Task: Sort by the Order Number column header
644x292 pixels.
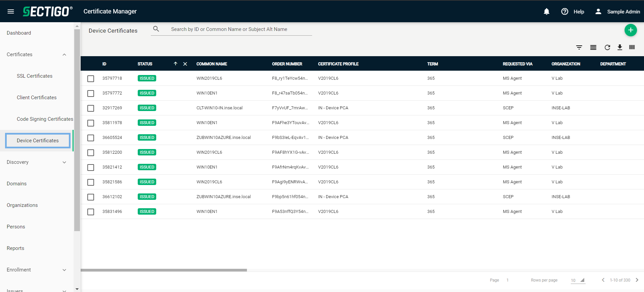Action: pyautogui.click(x=287, y=64)
